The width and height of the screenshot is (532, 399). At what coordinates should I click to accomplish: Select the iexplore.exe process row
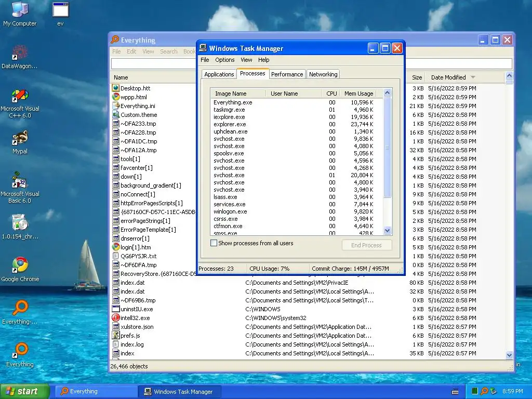[x=297, y=117]
